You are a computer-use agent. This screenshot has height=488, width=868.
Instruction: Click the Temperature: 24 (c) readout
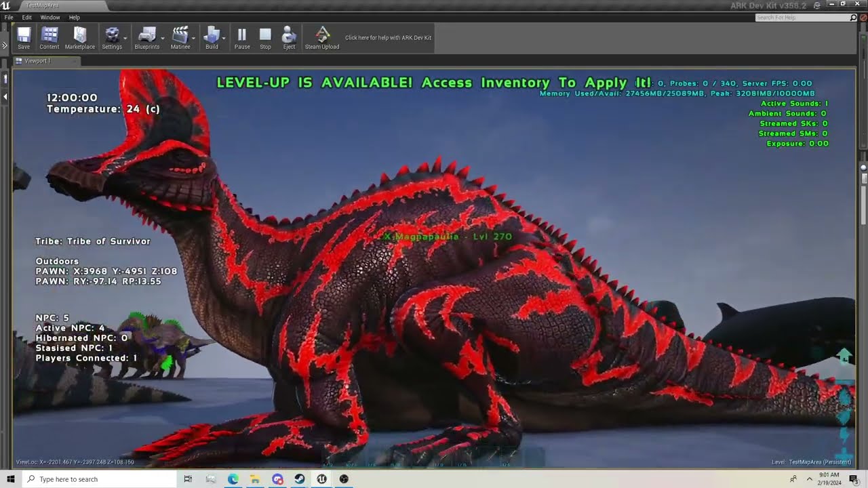click(103, 109)
